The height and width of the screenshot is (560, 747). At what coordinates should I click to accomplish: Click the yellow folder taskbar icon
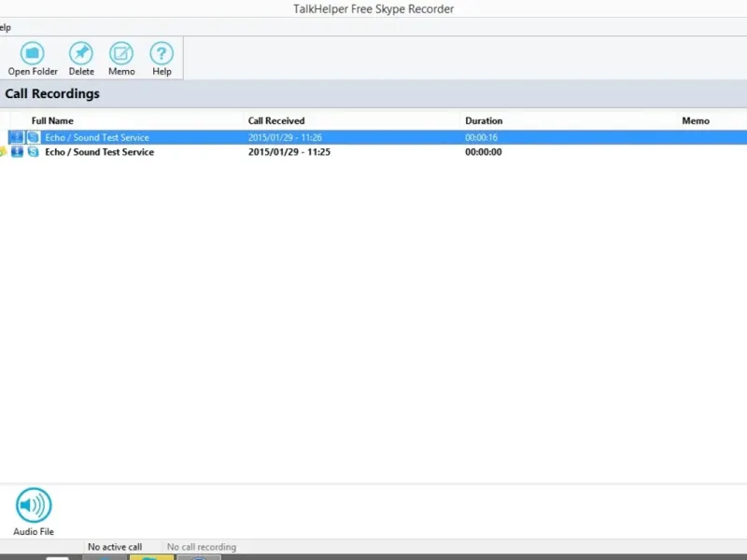click(x=151, y=557)
